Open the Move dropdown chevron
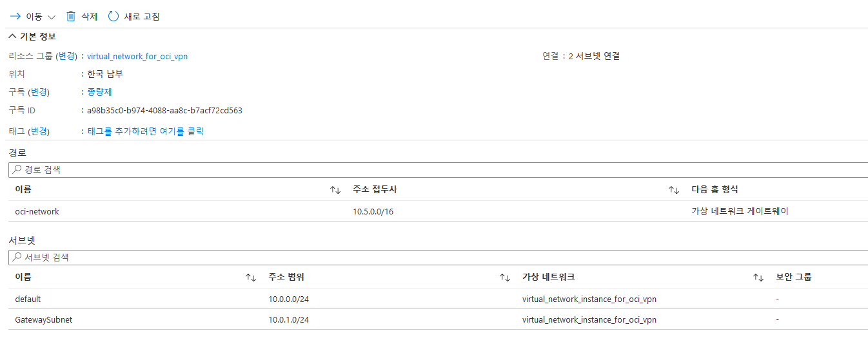This screenshot has width=868, height=340. 52,17
